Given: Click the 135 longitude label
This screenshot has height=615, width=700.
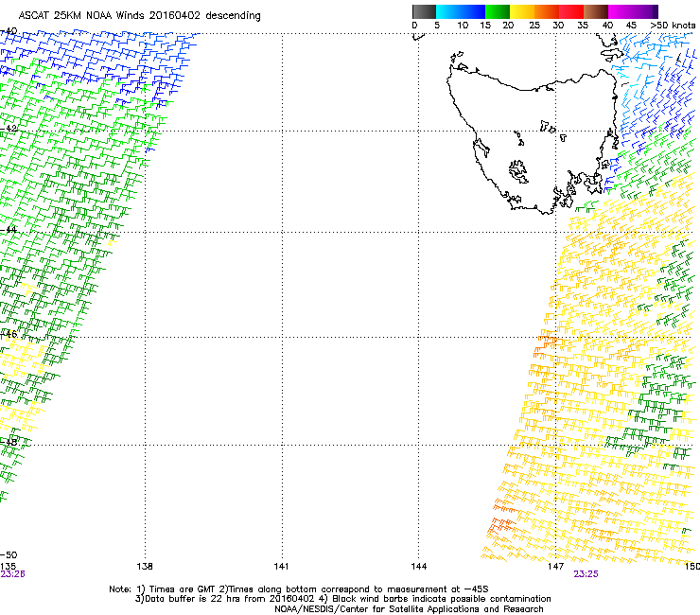Looking at the screenshot, I should click(8, 567).
